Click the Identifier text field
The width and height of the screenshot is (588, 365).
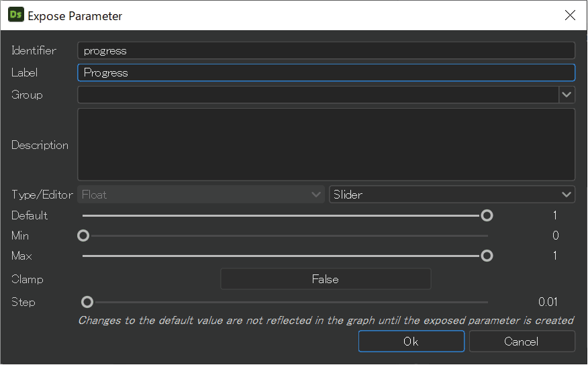[x=326, y=50]
